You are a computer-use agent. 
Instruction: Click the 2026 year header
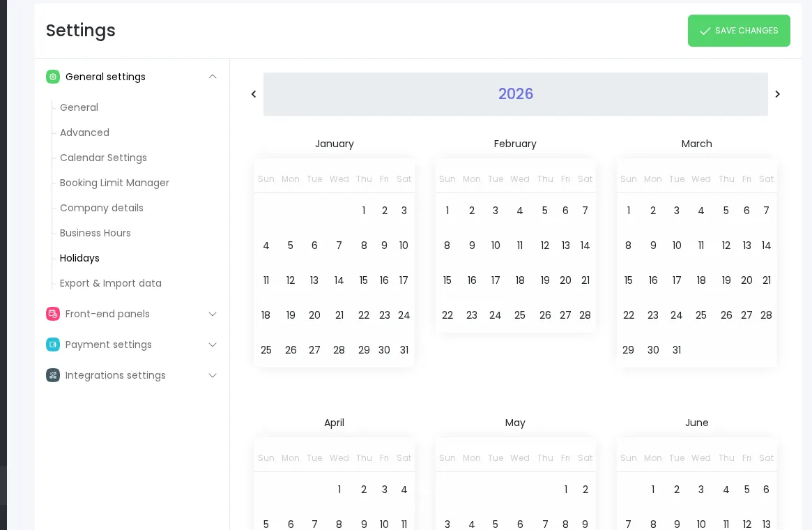[515, 93]
